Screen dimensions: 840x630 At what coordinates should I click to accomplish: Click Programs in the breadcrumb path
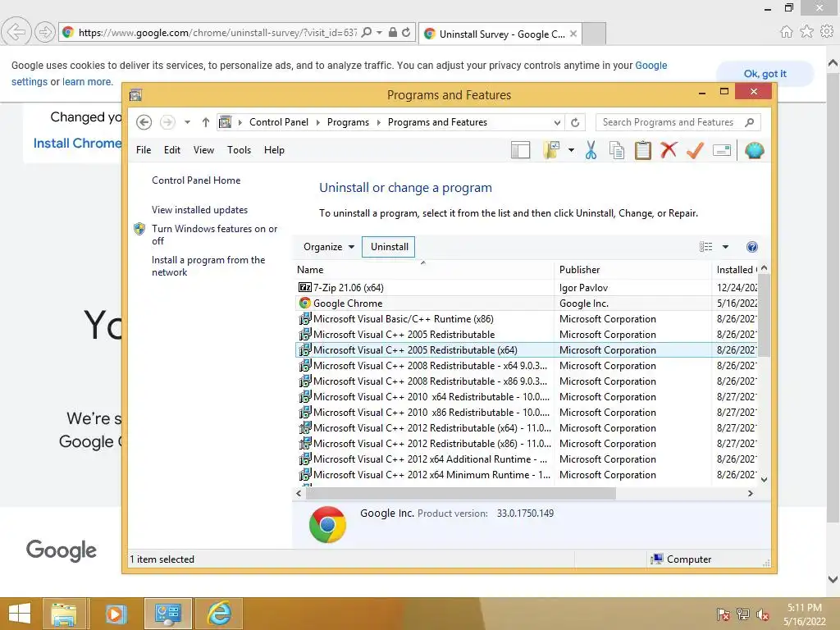tap(348, 122)
